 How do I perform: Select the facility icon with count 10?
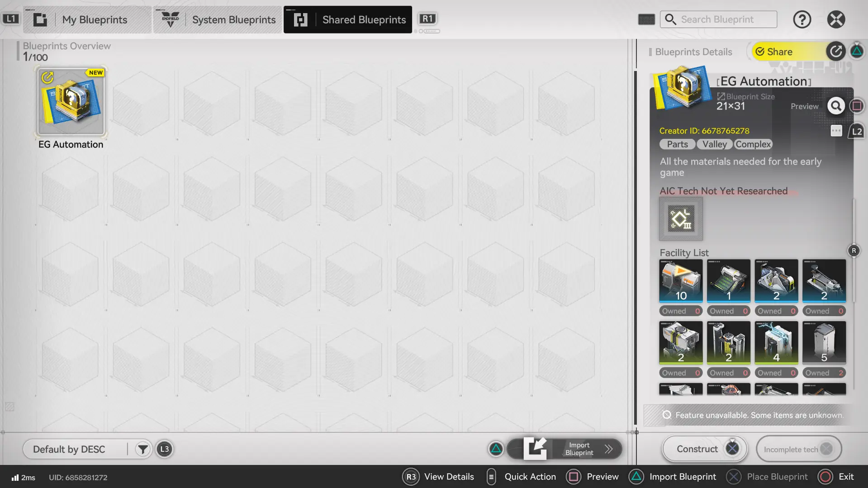point(681,281)
